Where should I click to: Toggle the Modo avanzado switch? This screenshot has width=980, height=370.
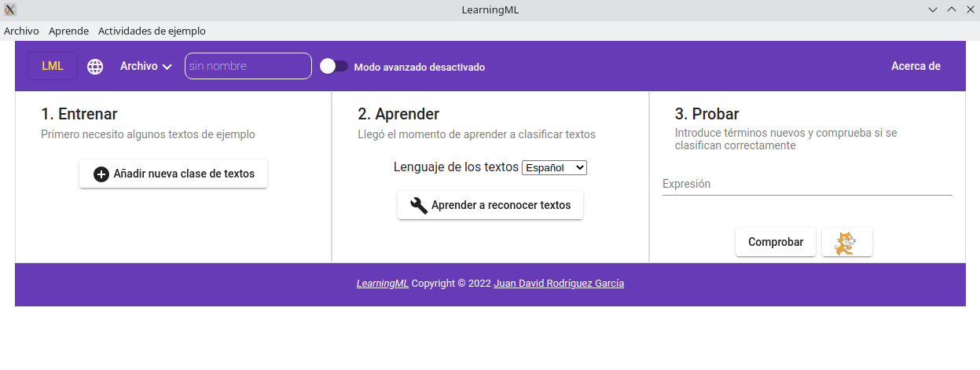coord(333,67)
